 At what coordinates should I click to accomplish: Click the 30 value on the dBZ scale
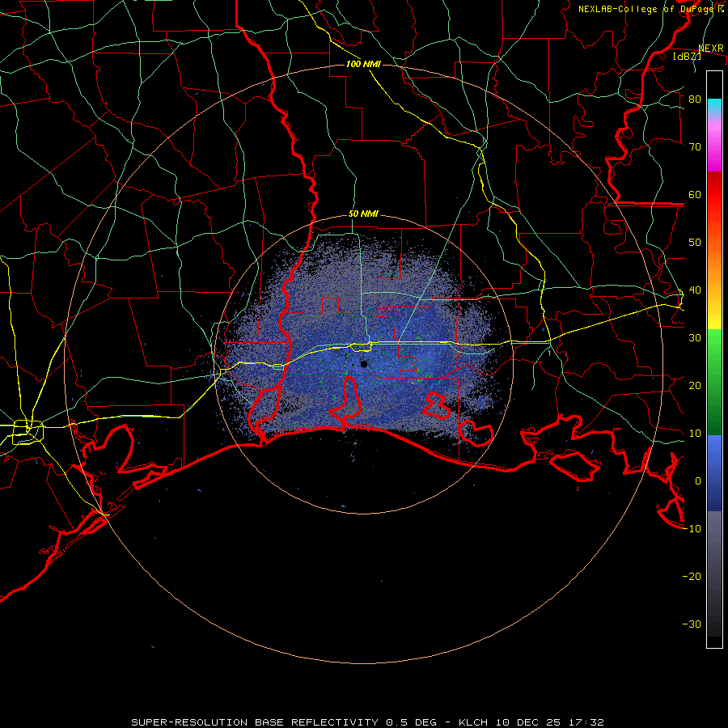[x=695, y=338]
